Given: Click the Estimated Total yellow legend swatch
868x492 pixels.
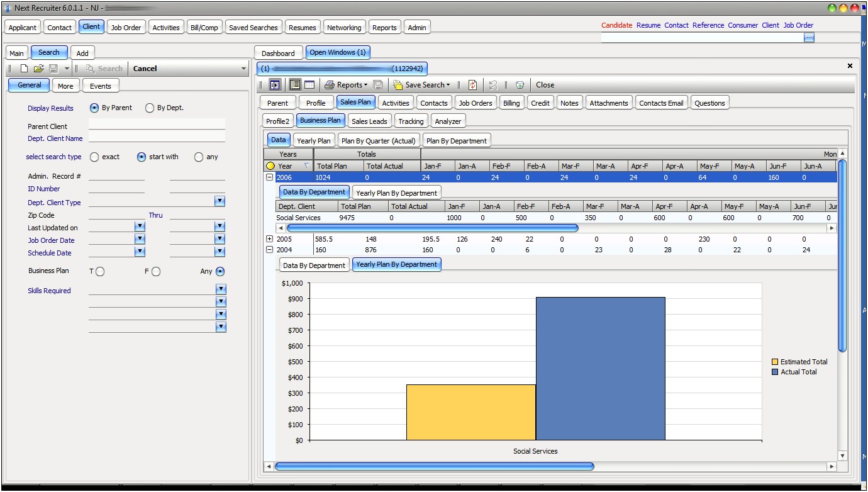Looking at the screenshot, I should click(775, 362).
